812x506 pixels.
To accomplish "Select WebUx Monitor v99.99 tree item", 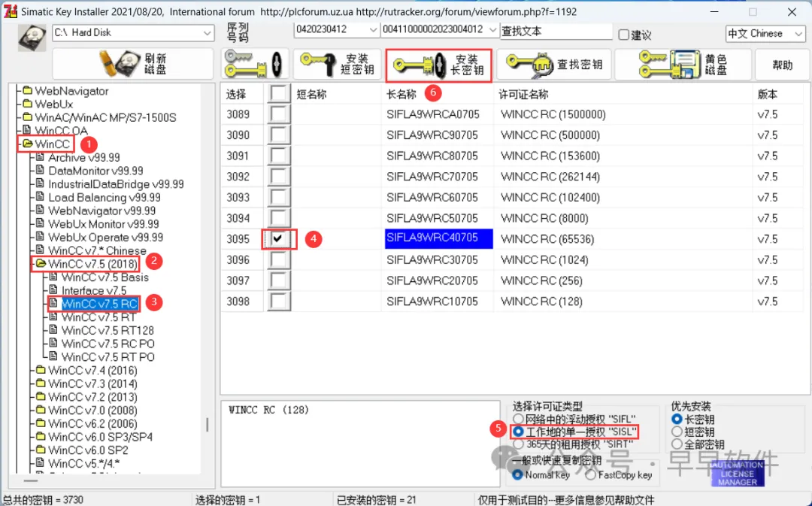I will coord(104,224).
